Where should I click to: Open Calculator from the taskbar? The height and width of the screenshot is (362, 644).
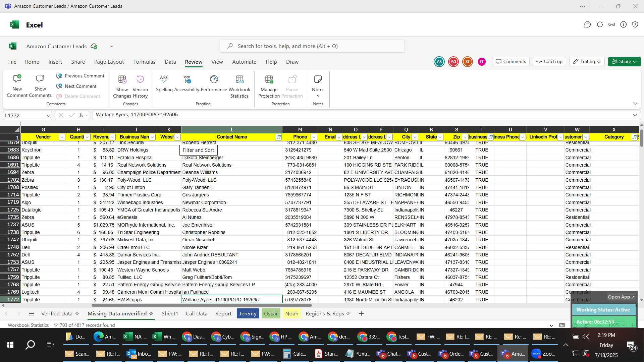coord(294,354)
